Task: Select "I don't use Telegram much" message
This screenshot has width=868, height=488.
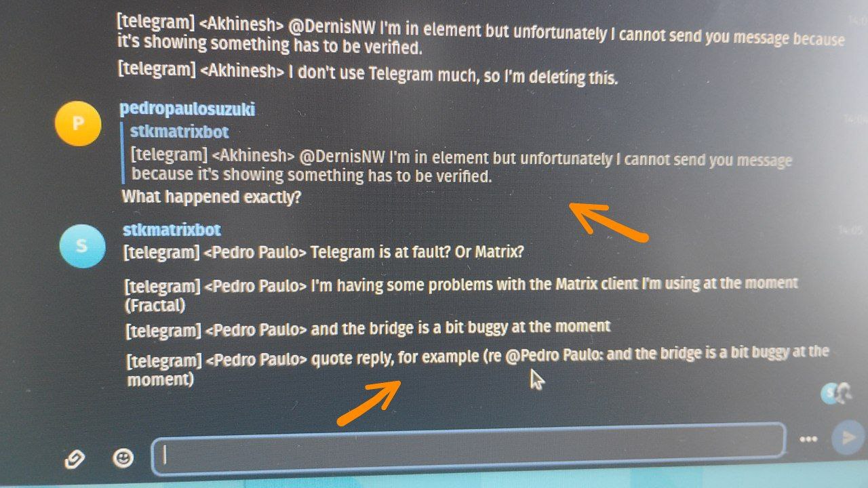Action: tap(368, 73)
